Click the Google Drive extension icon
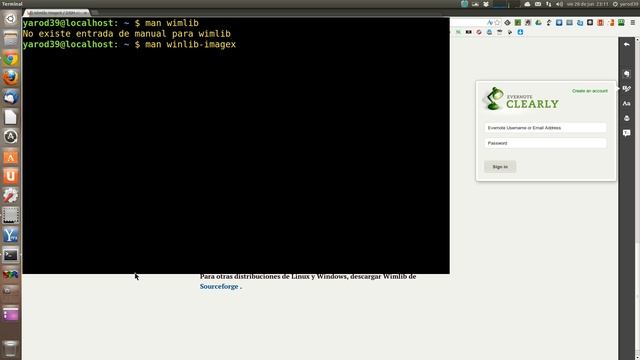Screen dimensions: 640x360 pyautogui.click(x=538, y=23)
